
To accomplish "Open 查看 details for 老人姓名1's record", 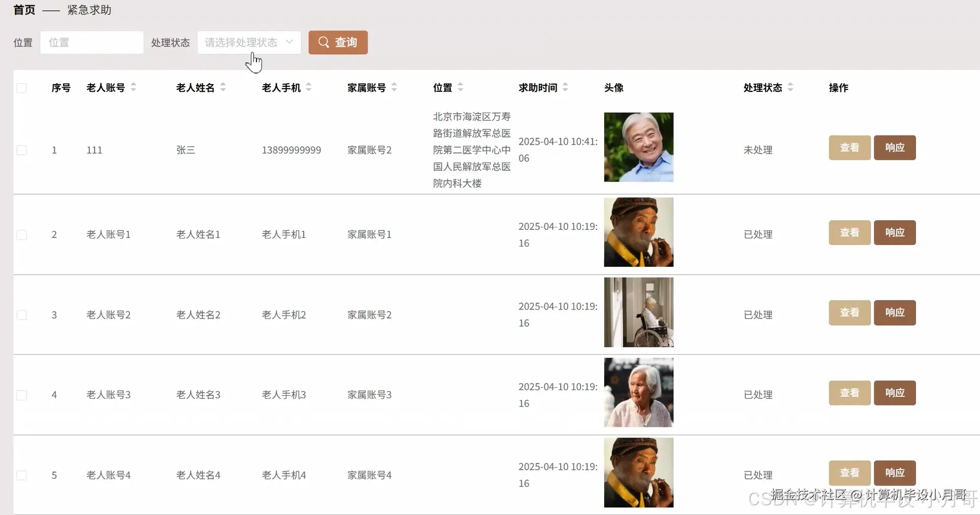I will (x=848, y=232).
